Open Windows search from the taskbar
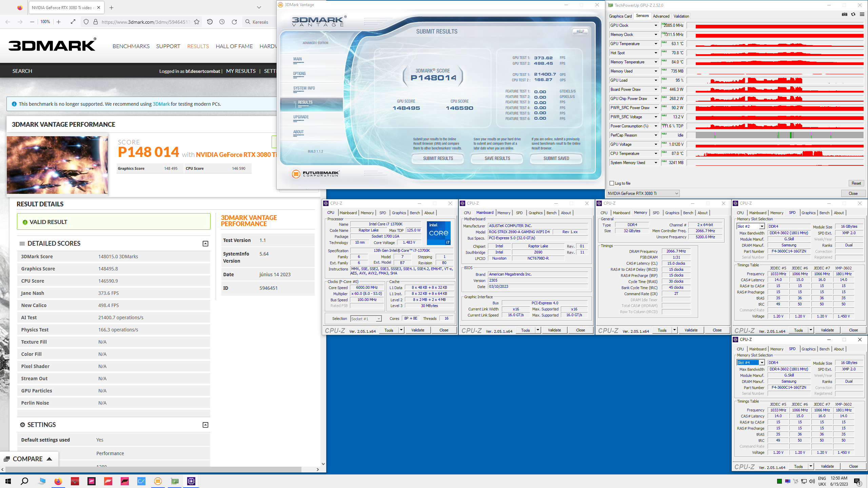The width and height of the screenshot is (868, 488). [24, 481]
